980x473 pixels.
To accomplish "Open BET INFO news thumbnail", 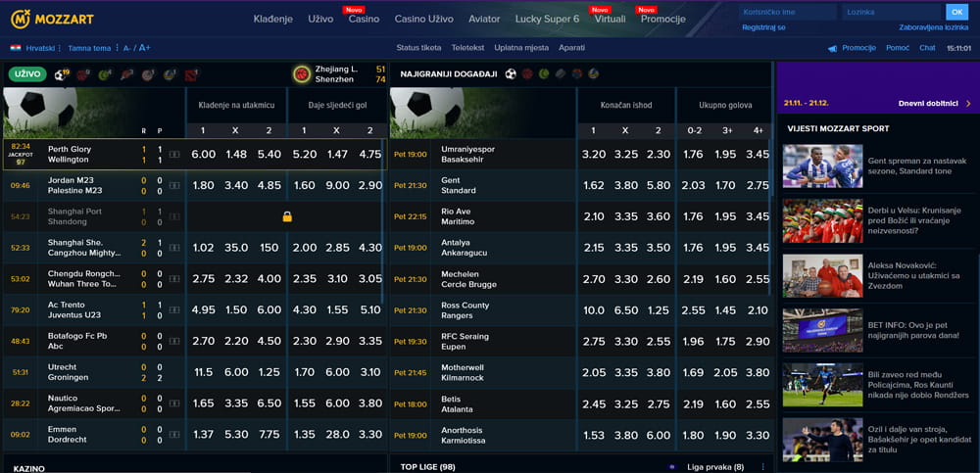I will pyautogui.click(x=822, y=331).
